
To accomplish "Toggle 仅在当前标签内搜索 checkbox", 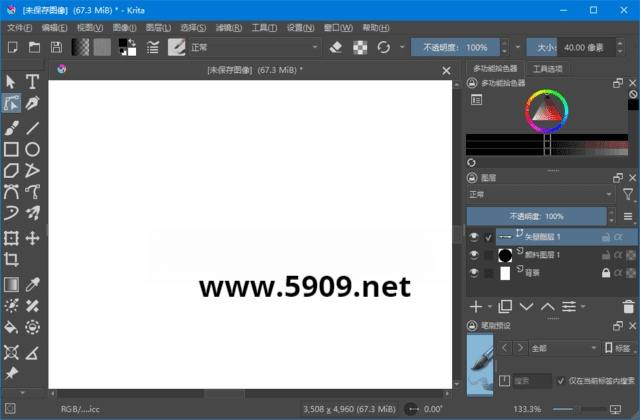I will 560,381.
